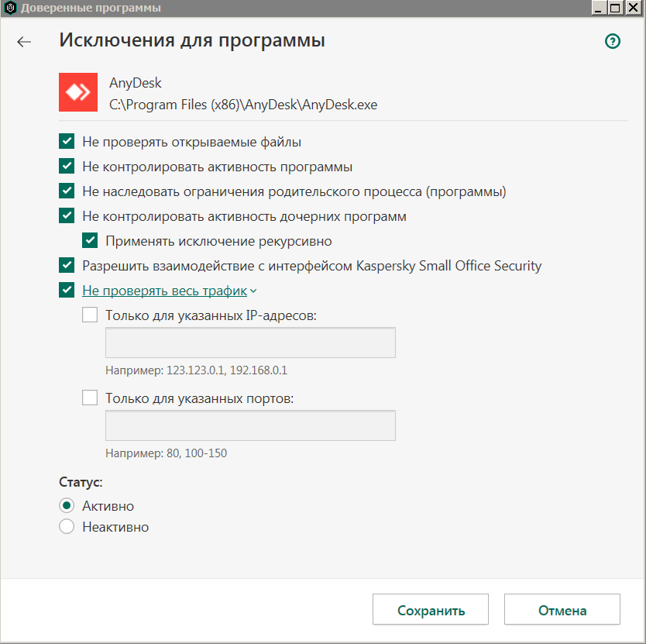The height and width of the screenshot is (644, 646).
Task: Click the ports input field
Action: [250, 425]
